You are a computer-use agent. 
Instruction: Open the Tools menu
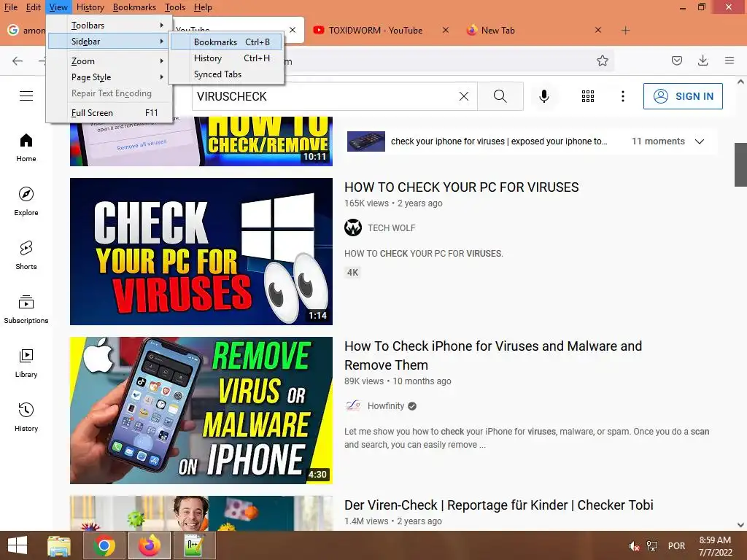point(175,7)
